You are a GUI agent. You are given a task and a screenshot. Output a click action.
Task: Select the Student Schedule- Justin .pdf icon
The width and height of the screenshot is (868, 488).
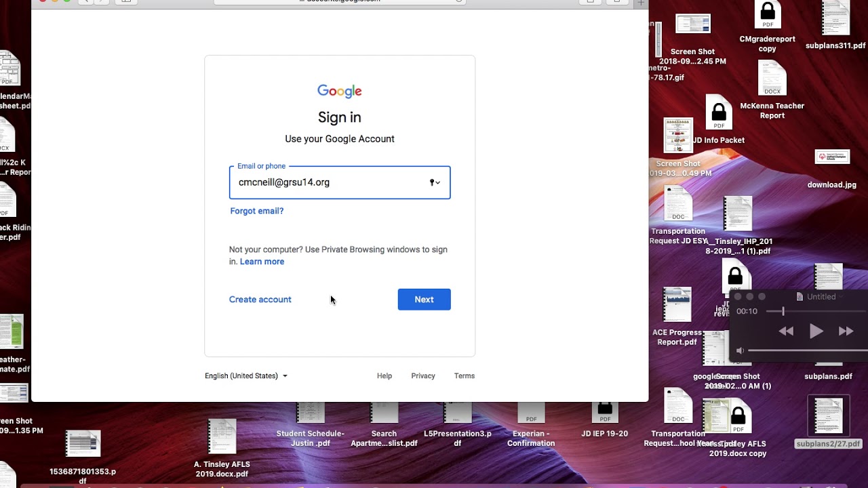tap(311, 413)
